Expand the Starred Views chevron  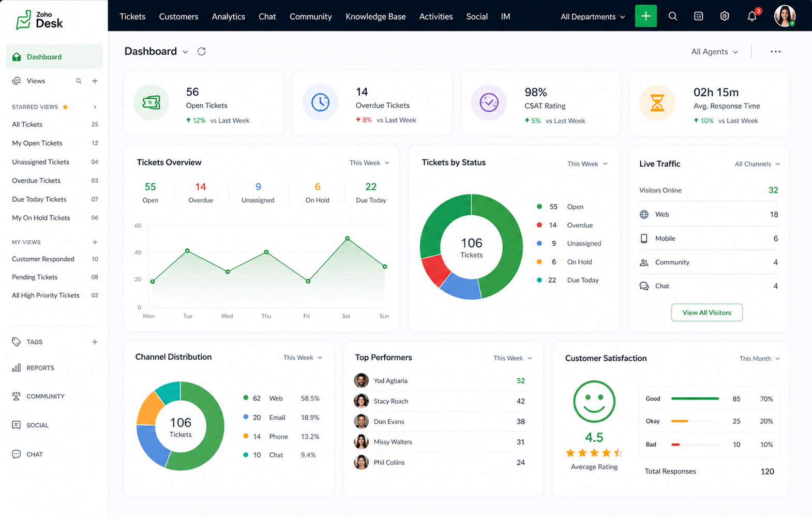[95, 107]
